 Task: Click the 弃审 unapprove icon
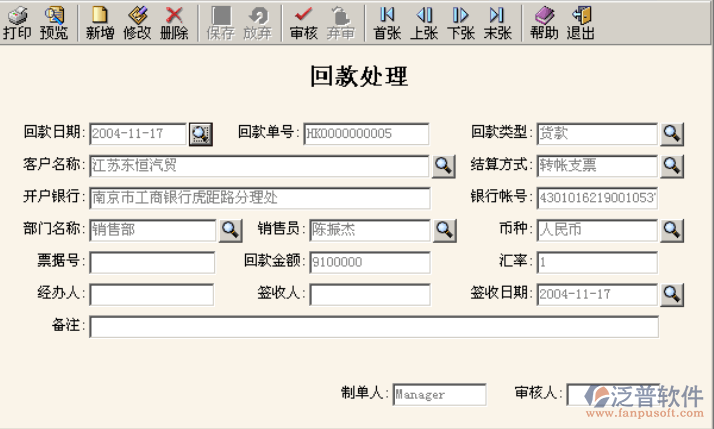tap(341, 23)
